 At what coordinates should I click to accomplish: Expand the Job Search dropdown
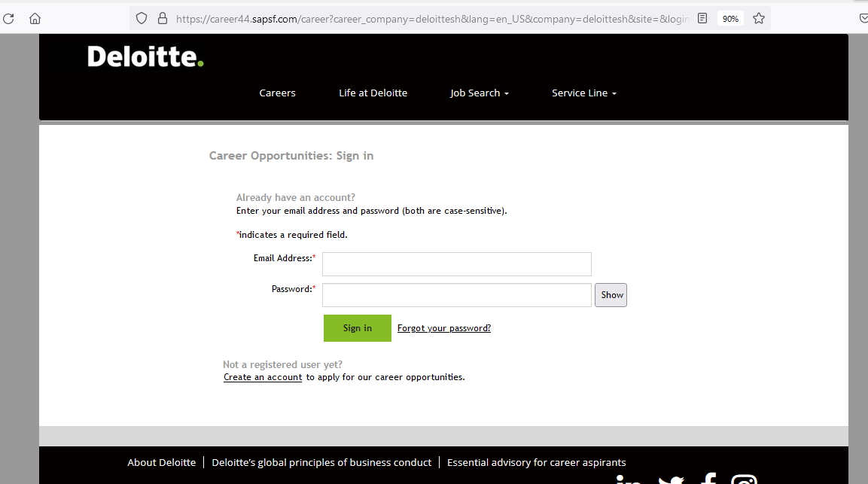[x=480, y=93]
